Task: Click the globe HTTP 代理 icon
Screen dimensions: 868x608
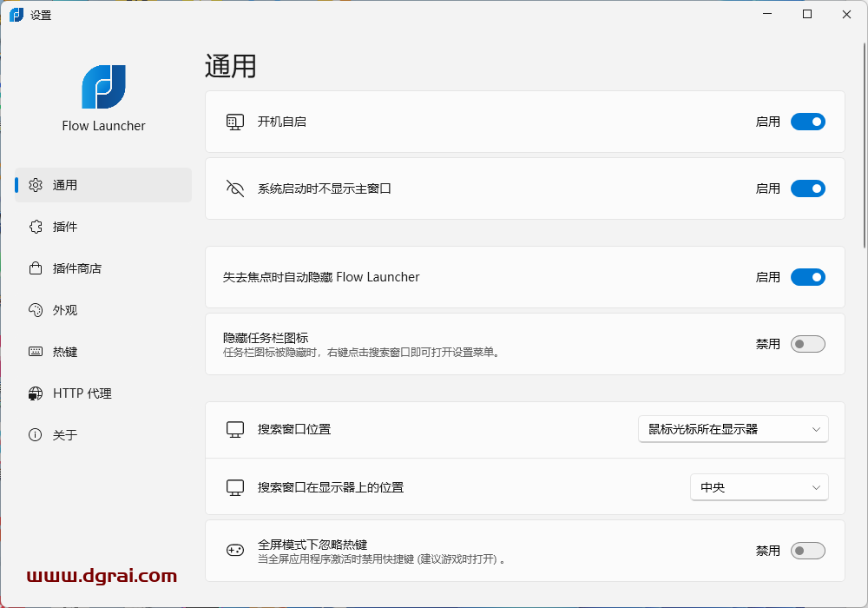Action: point(36,393)
